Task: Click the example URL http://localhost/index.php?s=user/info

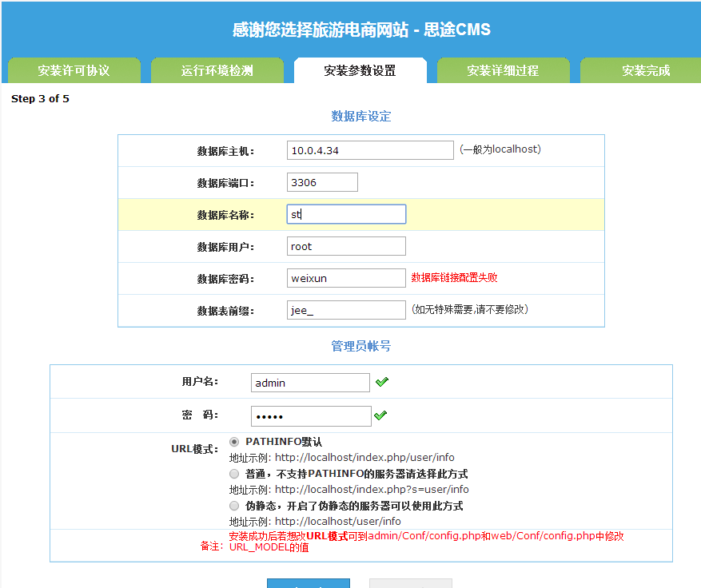Action: 372,490
